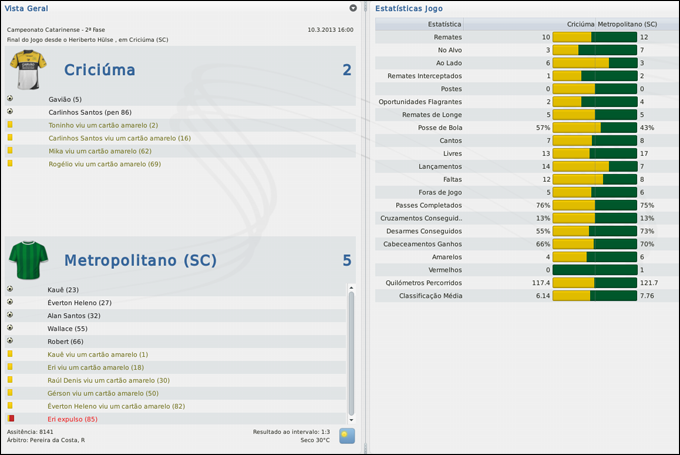Click the Posse de Bola statistic bar
Viewport: 680px width, 455px height.
click(595, 128)
